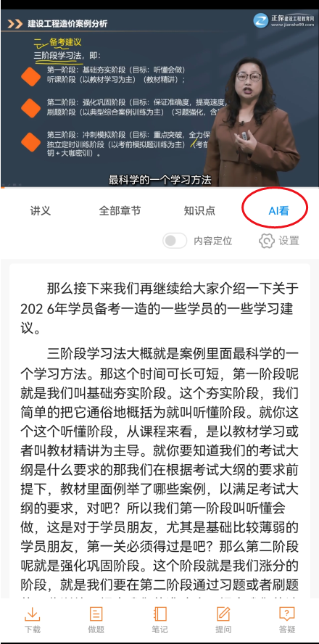Tap the first transcript paragraph about 2026

pos(159,308)
